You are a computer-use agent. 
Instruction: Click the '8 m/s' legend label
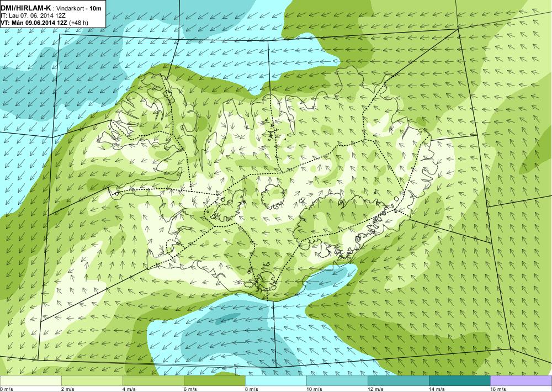point(252,389)
